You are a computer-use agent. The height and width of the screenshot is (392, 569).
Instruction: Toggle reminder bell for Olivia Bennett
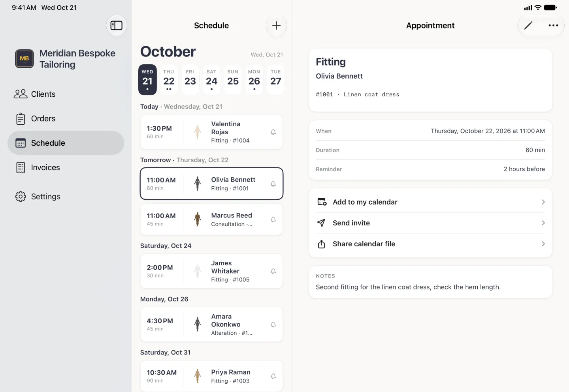pos(273,184)
